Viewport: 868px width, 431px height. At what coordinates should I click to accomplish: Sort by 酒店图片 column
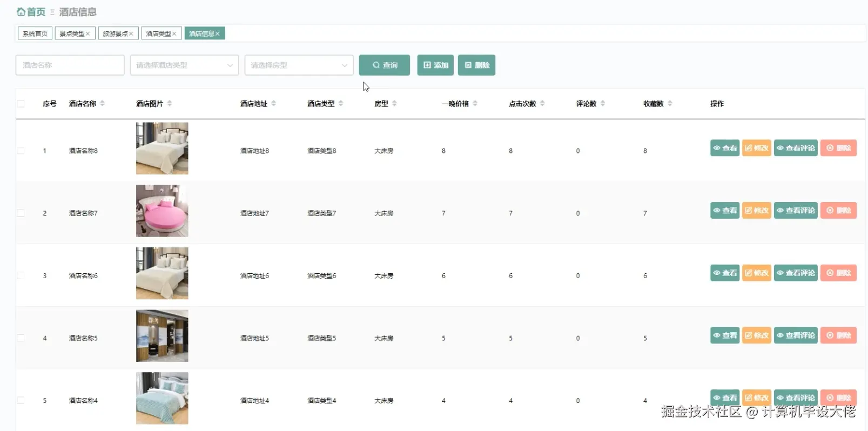pyautogui.click(x=169, y=103)
